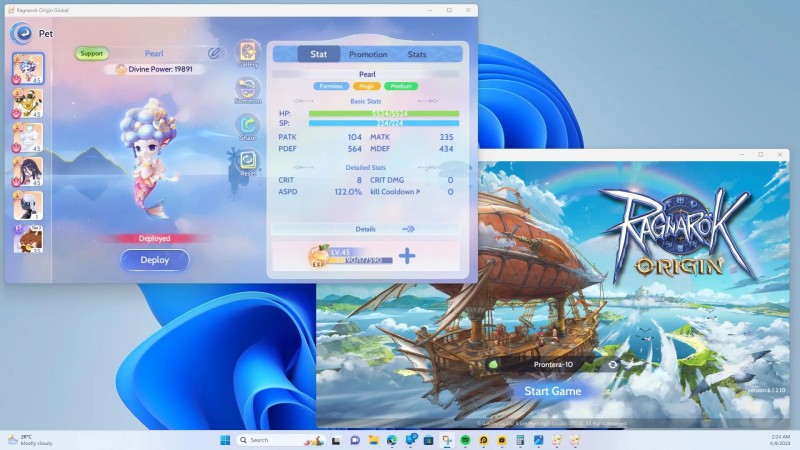Click the PDEF value 564
Viewport: 800px width, 450px height.
tap(355, 149)
